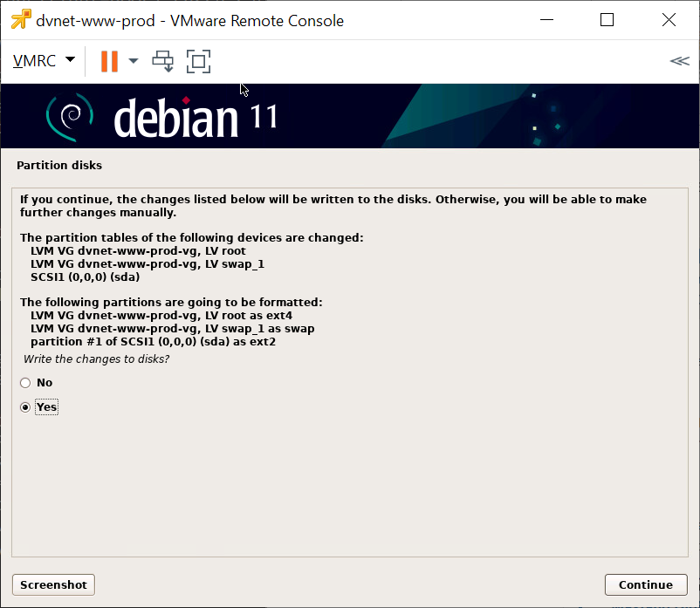Viewport: 700px width, 608px height.
Task: Click the Partition disks heading
Action: [x=59, y=165]
